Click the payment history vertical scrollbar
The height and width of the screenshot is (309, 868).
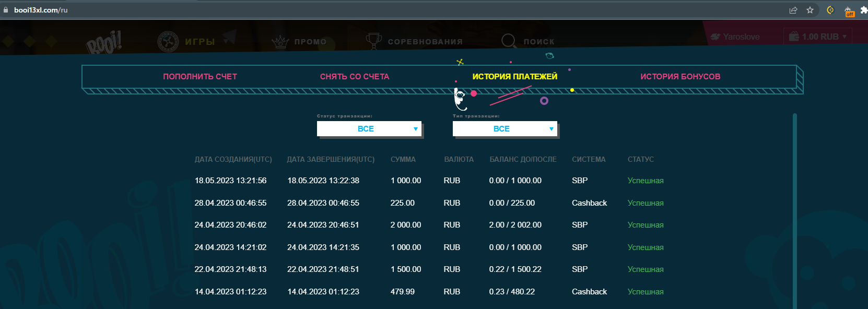coord(794,209)
